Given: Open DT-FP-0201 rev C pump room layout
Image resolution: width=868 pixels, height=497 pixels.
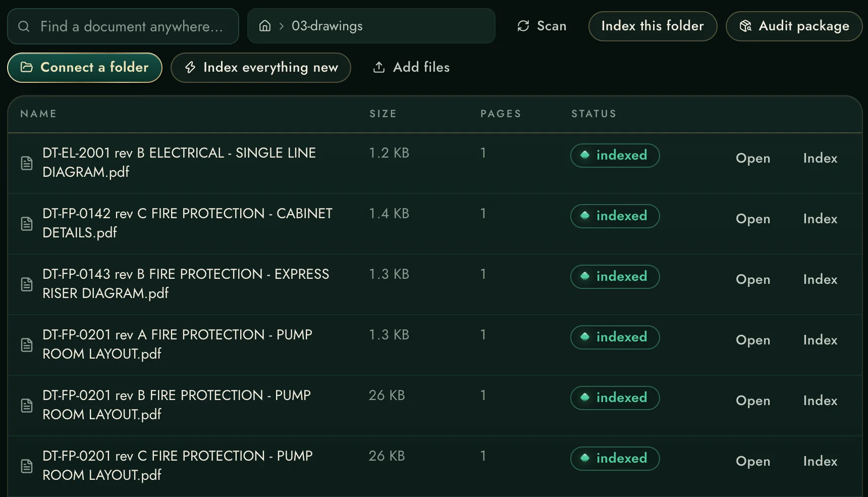Looking at the screenshot, I should click(753, 461).
